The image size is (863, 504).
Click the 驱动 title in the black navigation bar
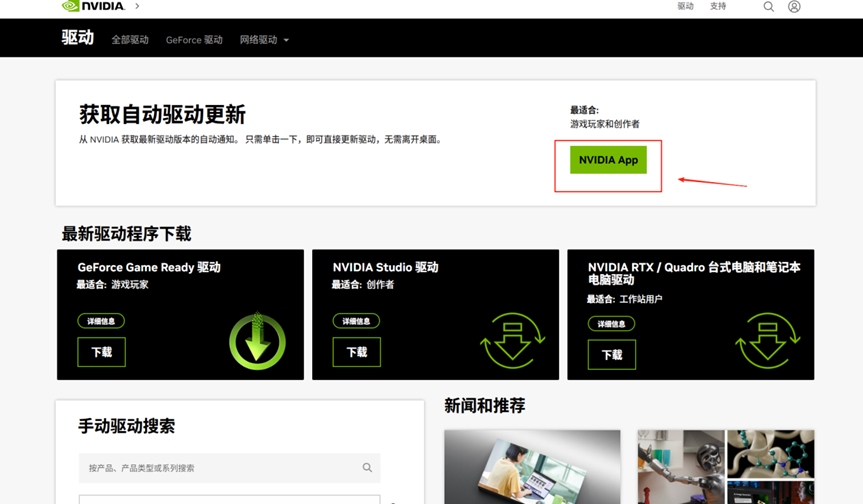click(78, 37)
